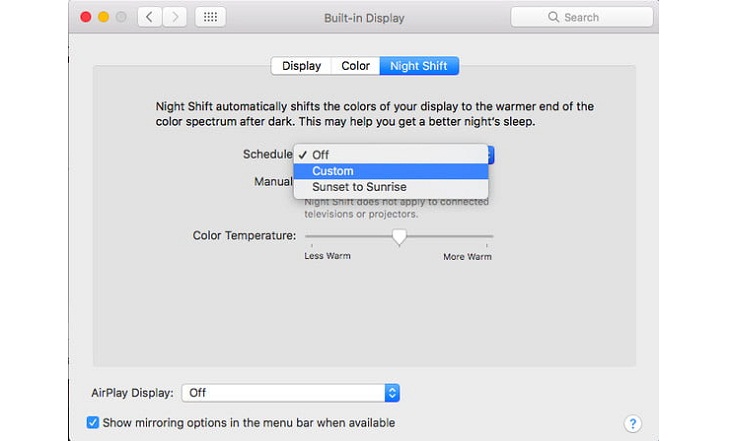Click the Schedule label
The height and width of the screenshot is (441, 730).
click(267, 154)
